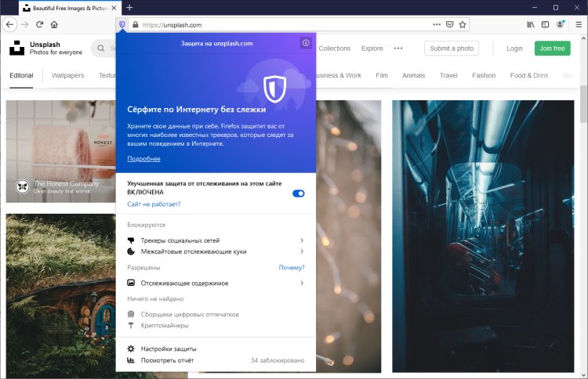The width and height of the screenshot is (588, 379).
Task: Bookmark this page with the star icon
Action: (463, 24)
